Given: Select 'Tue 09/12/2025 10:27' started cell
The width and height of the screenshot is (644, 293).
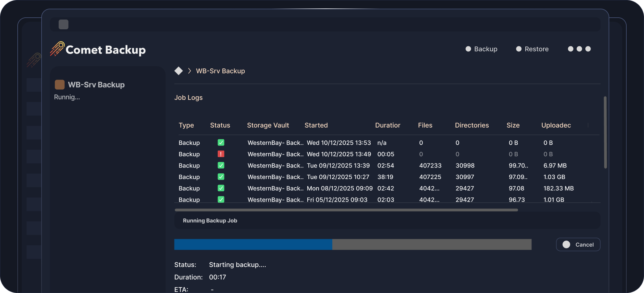Looking at the screenshot, I should coord(338,177).
